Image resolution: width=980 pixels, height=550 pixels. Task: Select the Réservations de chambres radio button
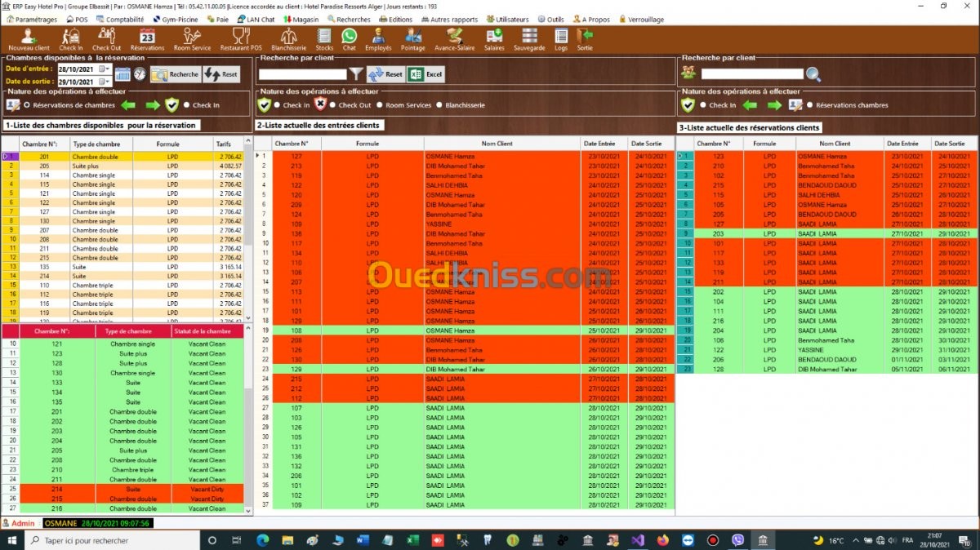pos(27,105)
